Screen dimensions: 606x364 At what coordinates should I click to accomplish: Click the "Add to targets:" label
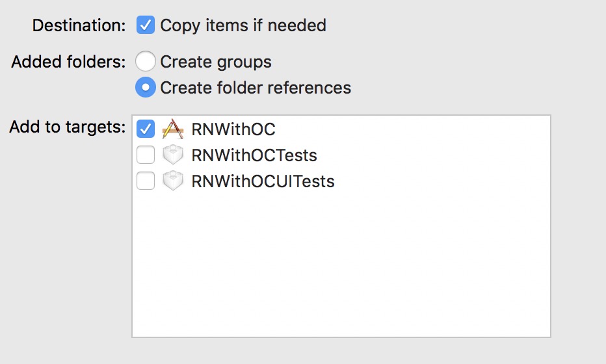(x=68, y=127)
